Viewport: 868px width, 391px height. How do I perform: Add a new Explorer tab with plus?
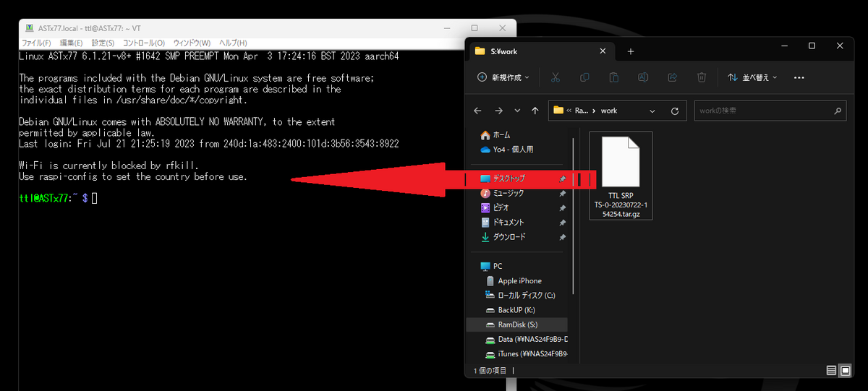[x=630, y=51]
